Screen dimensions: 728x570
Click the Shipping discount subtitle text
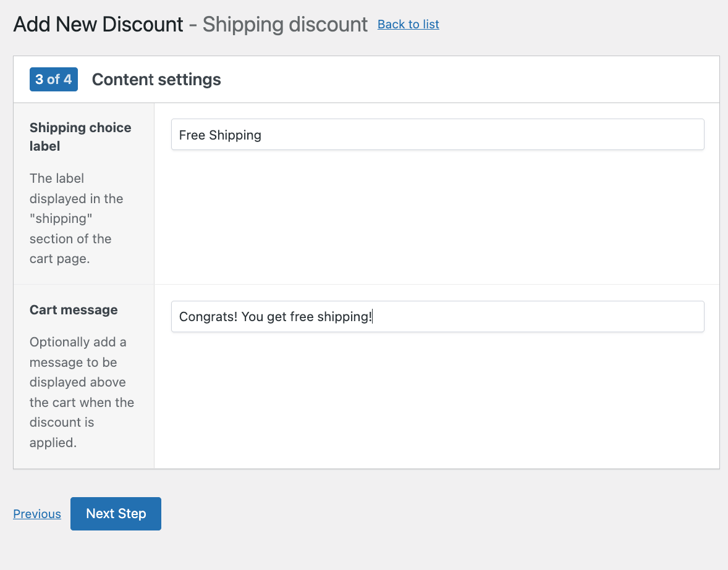coord(285,24)
